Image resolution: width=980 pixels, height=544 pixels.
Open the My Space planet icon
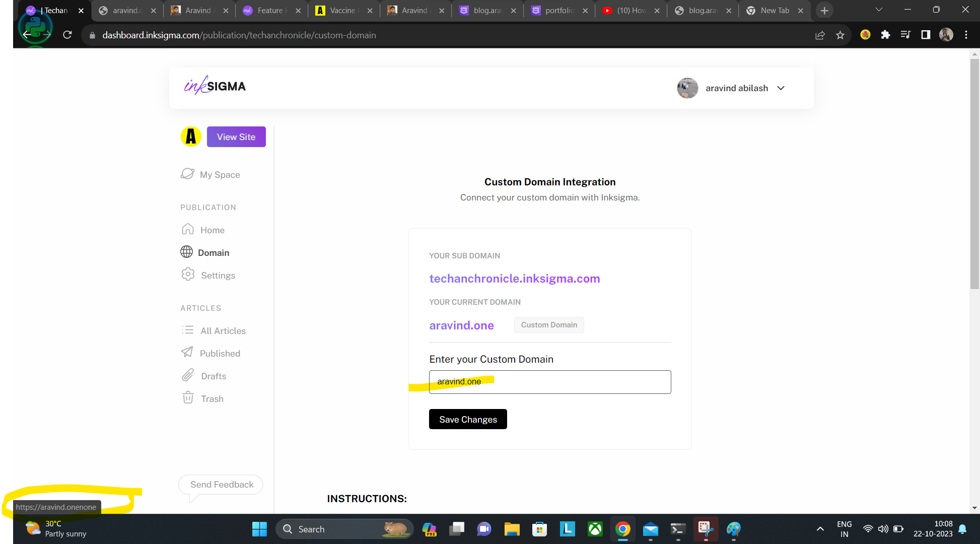click(x=187, y=174)
